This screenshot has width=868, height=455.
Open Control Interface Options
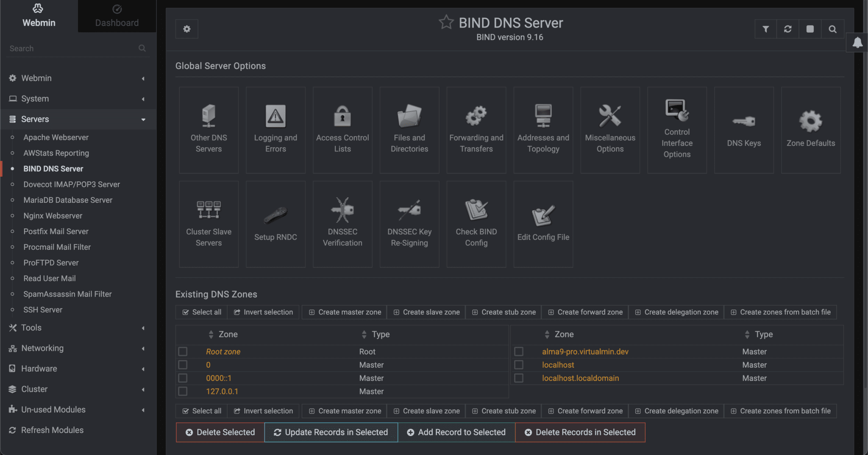(x=677, y=130)
